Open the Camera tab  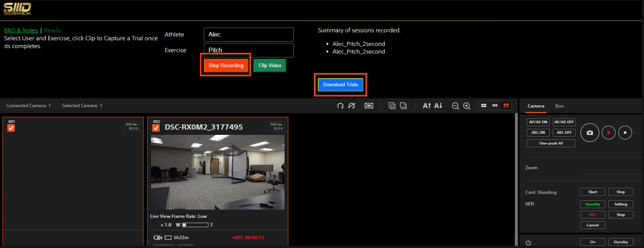coord(536,106)
